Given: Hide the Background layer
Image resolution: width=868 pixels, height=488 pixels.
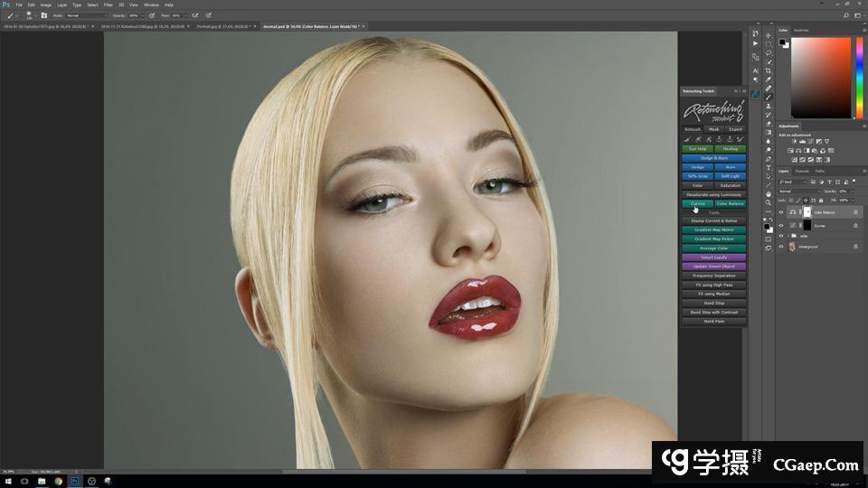Looking at the screenshot, I should click(x=781, y=246).
